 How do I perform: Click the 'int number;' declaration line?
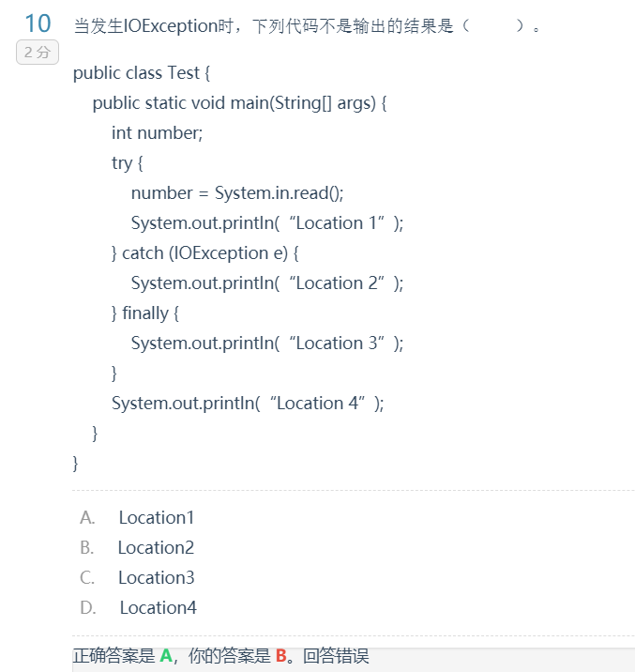157,133
